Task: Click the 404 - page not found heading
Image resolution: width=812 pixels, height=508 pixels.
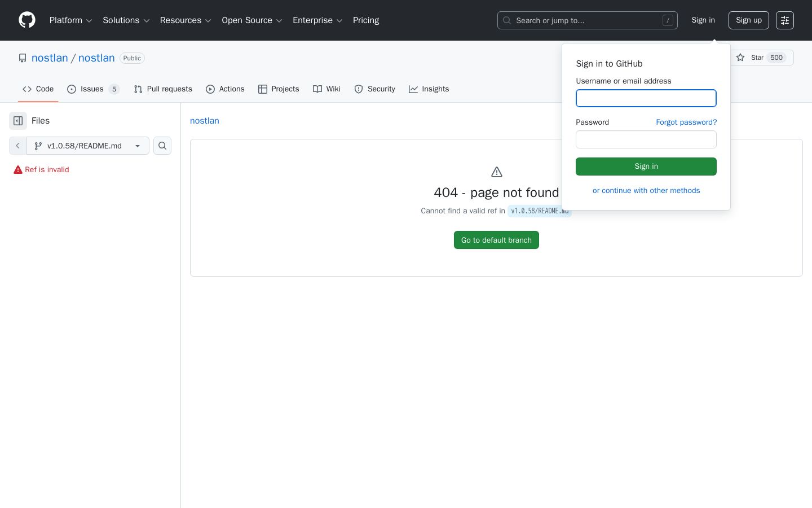Action: tap(496, 192)
